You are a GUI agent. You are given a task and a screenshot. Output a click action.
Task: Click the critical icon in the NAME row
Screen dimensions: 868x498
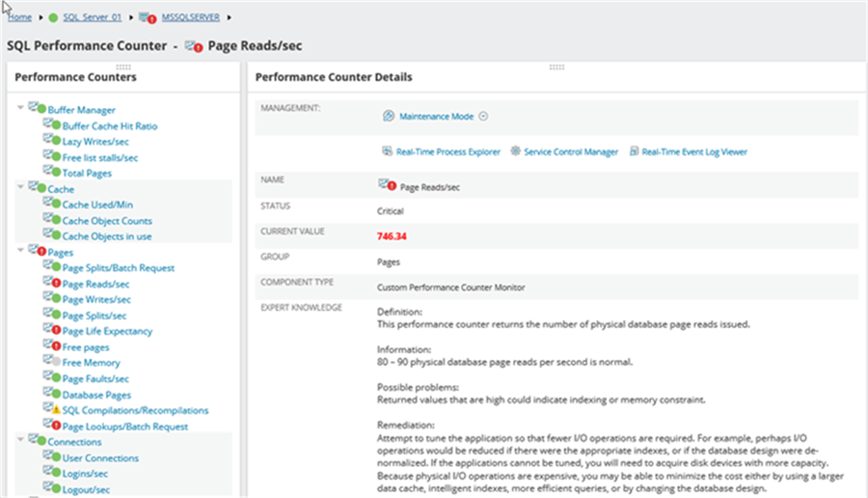pyautogui.click(x=388, y=184)
